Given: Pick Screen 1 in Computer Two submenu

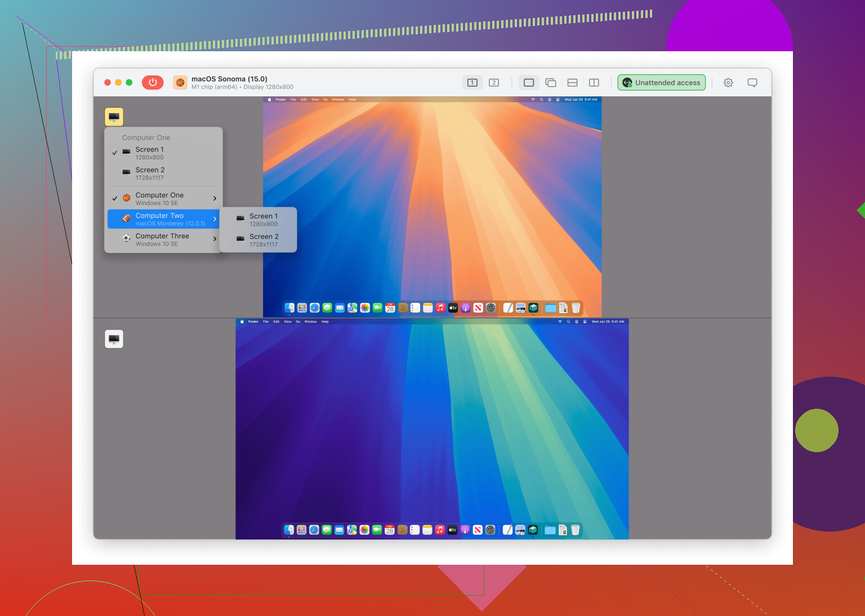Looking at the screenshot, I should [x=258, y=220].
